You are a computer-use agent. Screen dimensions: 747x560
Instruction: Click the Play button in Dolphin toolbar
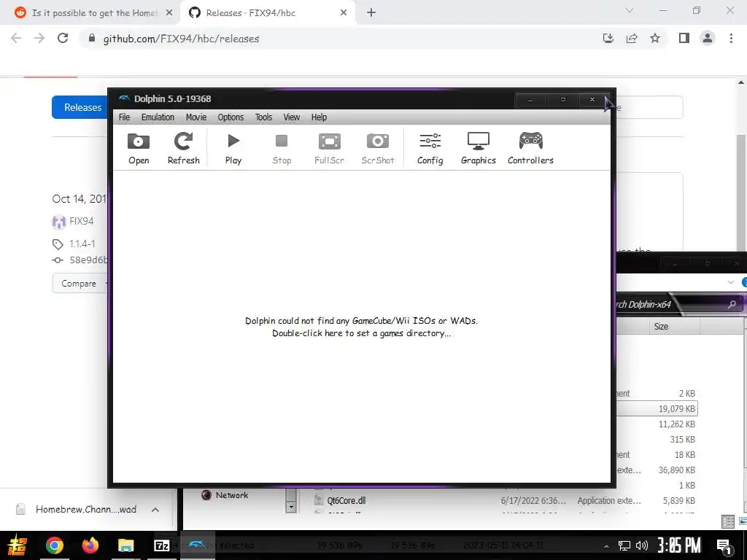[x=233, y=148]
